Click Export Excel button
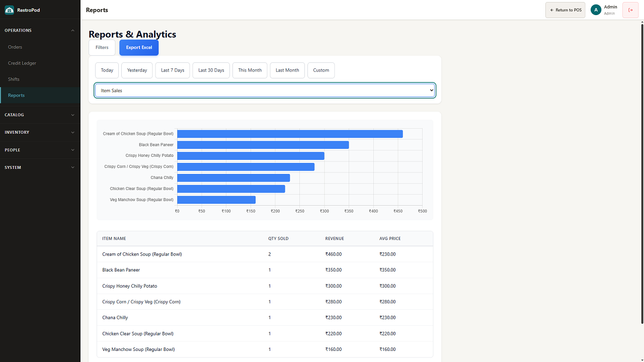This screenshot has width=644, height=362. click(139, 47)
